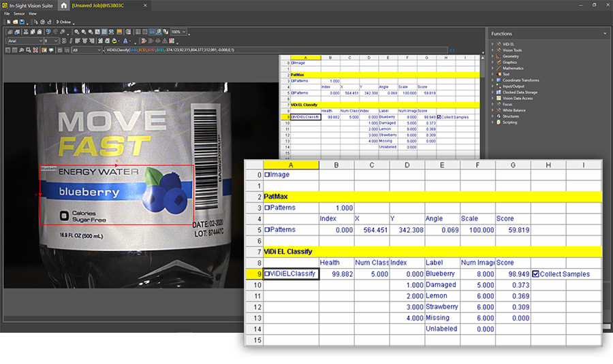The height and width of the screenshot is (364, 613).
Task: Click the Home icon tab
Action: [x=63, y=5]
